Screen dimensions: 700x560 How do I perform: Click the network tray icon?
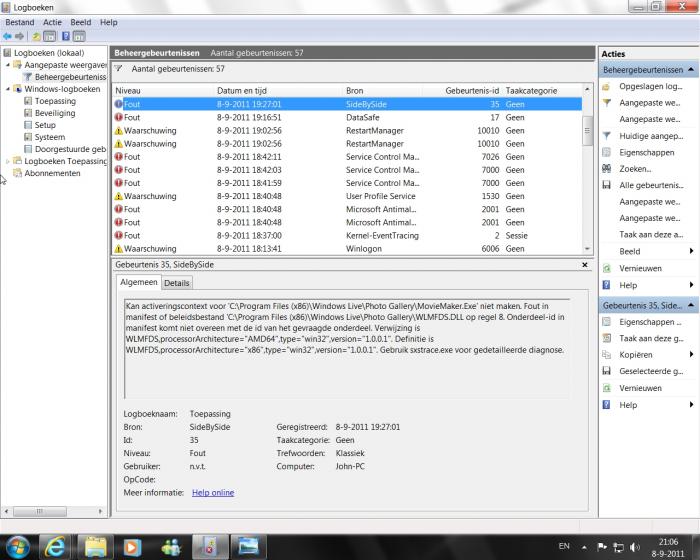[618, 547]
